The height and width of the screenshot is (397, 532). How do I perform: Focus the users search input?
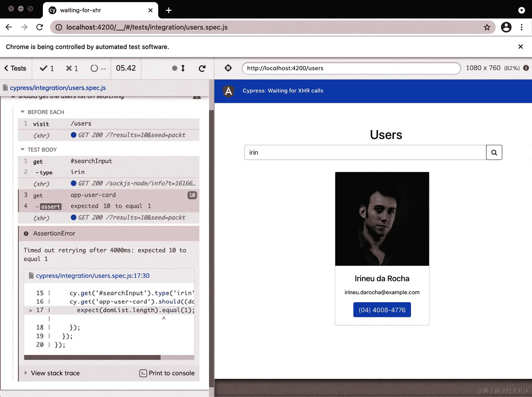[x=365, y=152]
